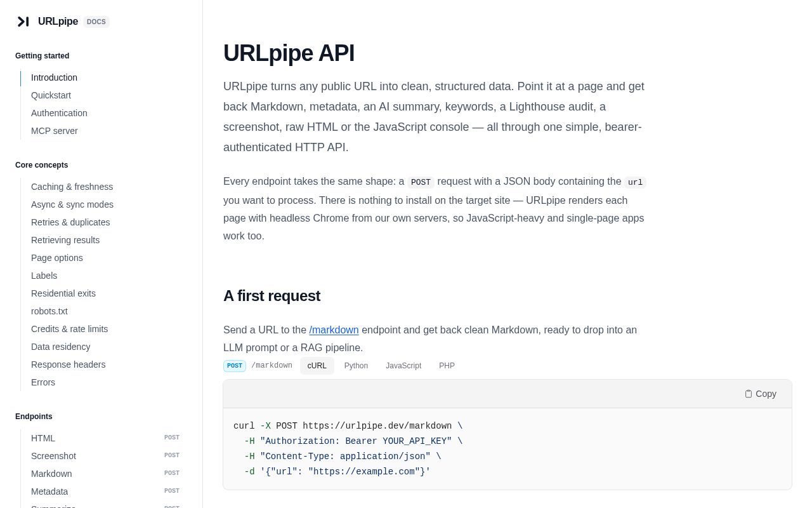Open Data residency page
Image resolution: width=812 pixels, height=508 pixels.
tap(60, 347)
